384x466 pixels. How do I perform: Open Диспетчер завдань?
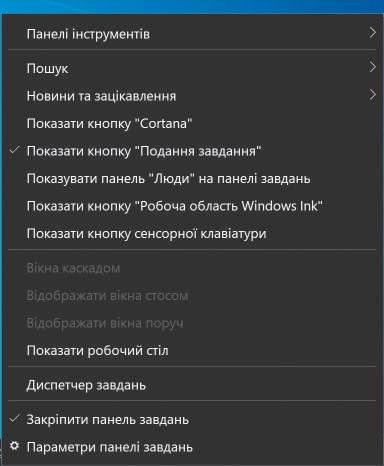(x=192, y=385)
